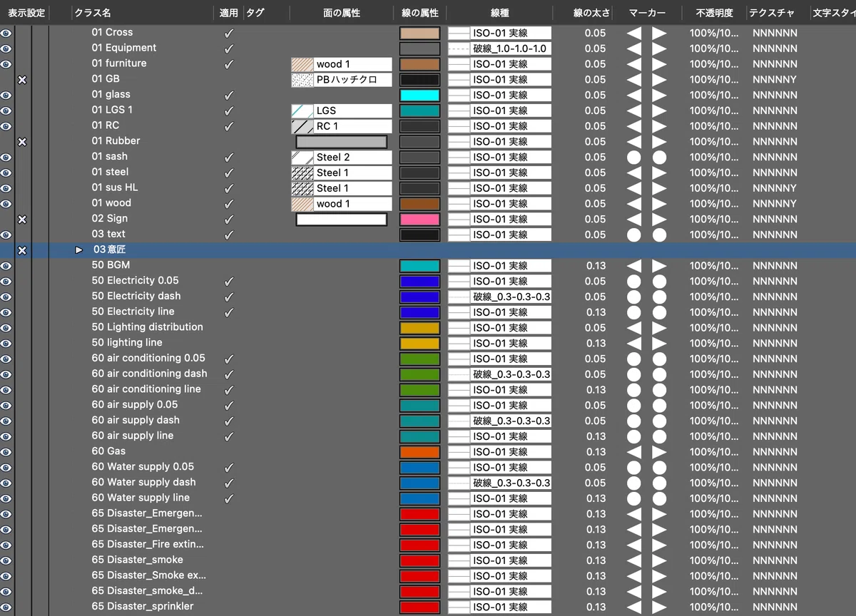Click the Steel 1 hatch icon for 01 sus HL
856x616 pixels.
(x=302, y=188)
